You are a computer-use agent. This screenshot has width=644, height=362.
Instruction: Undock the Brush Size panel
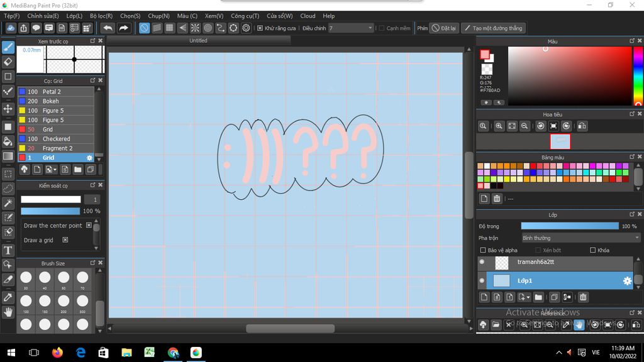click(x=92, y=263)
